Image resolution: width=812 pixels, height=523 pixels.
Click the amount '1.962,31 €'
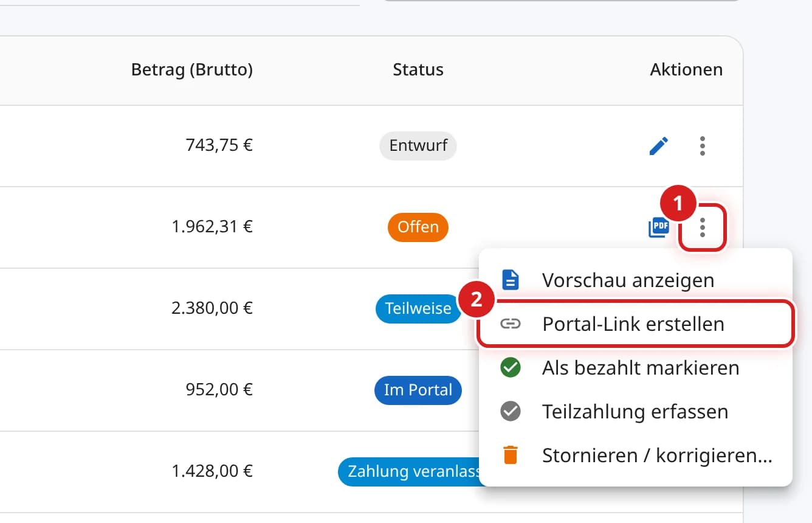212,227
